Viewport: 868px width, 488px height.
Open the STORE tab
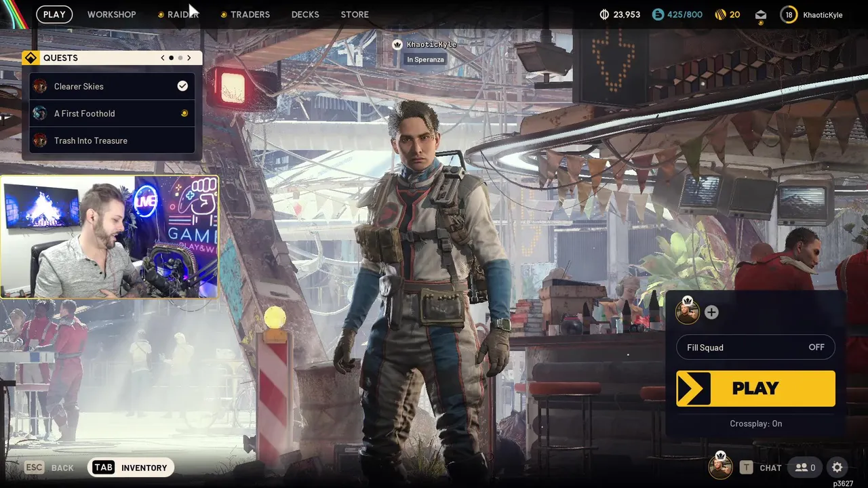click(x=355, y=14)
